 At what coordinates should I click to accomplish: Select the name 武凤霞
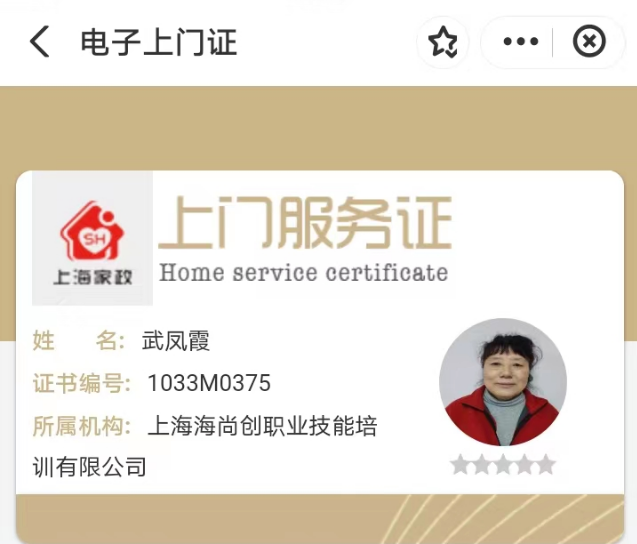coord(176,340)
